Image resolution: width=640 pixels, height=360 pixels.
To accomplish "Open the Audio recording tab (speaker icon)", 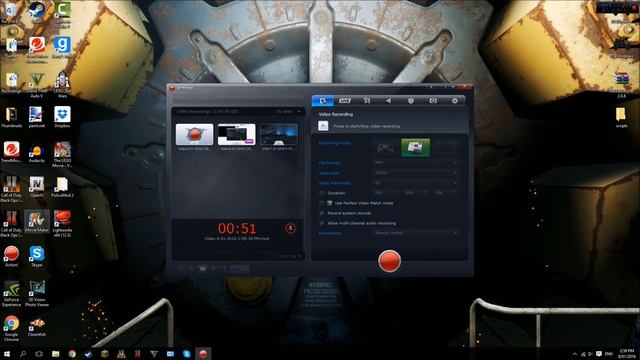I will point(389,101).
